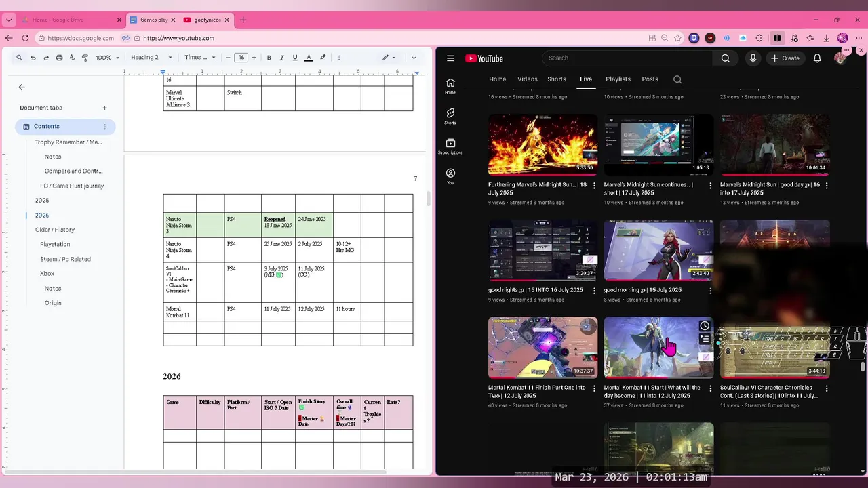This screenshot has width=868, height=488.
Task: Open the text color picker
Action: [x=309, y=58]
